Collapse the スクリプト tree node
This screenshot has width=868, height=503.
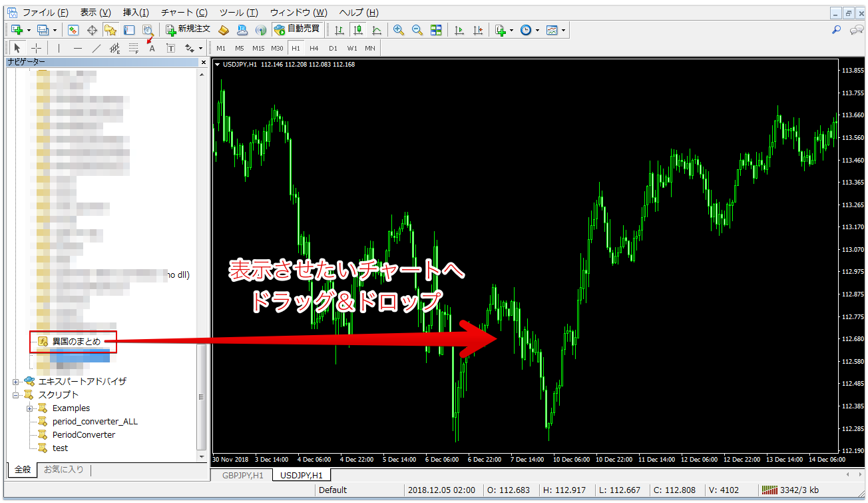point(15,395)
